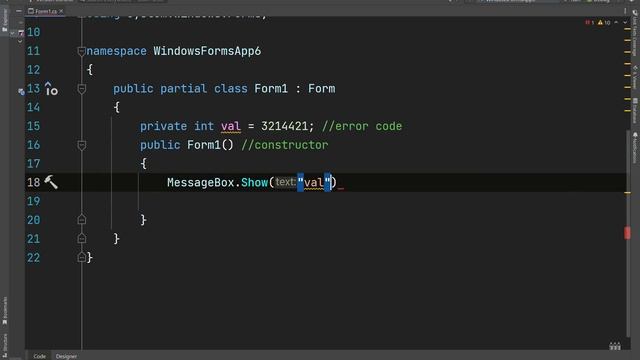Screen dimensions: 640x360
Task: Collapse the Form1 constructor fold marker
Action: [82, 145]
